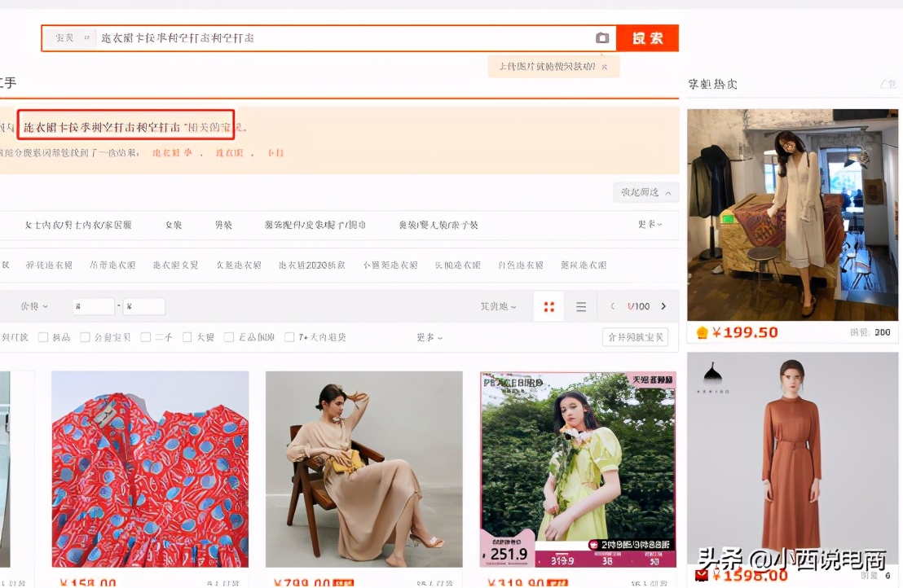Image resolution: width=903 pixels, height=588 pixels.
Task: Tick the fourth checkbox in the filter row
Action: (x=187, y=337)
